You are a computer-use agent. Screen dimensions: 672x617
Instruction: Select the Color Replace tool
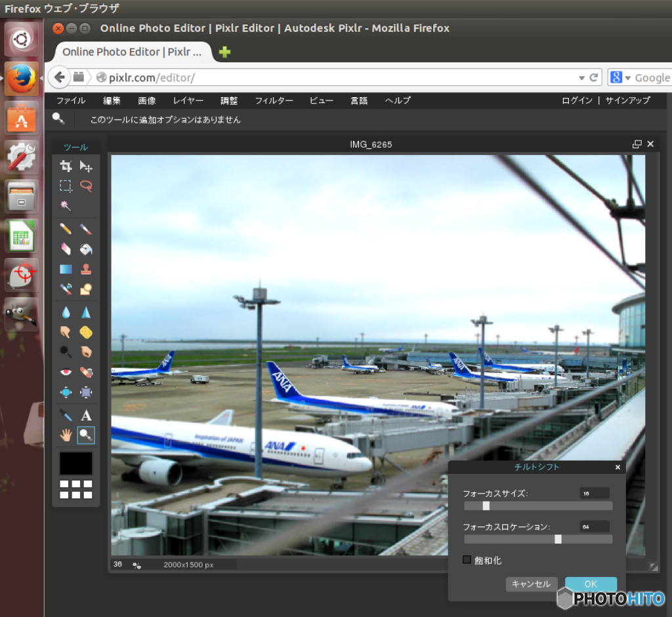click(66, 289)
